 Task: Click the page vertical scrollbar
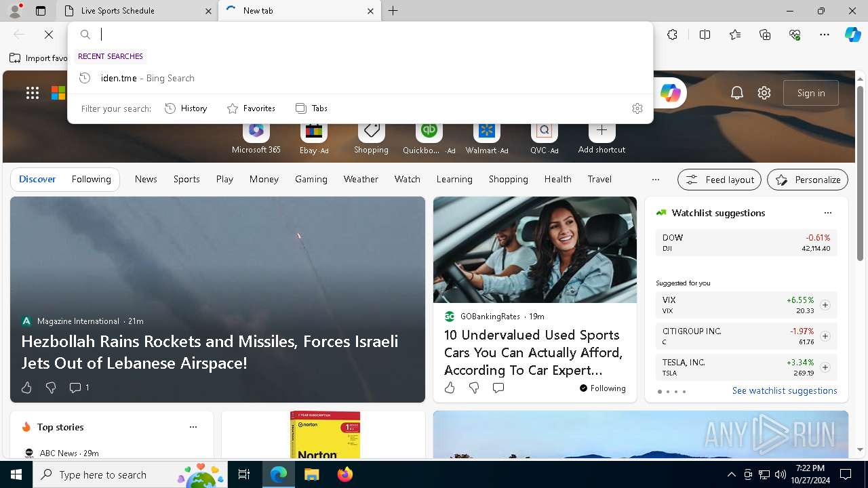pos(861,173)
